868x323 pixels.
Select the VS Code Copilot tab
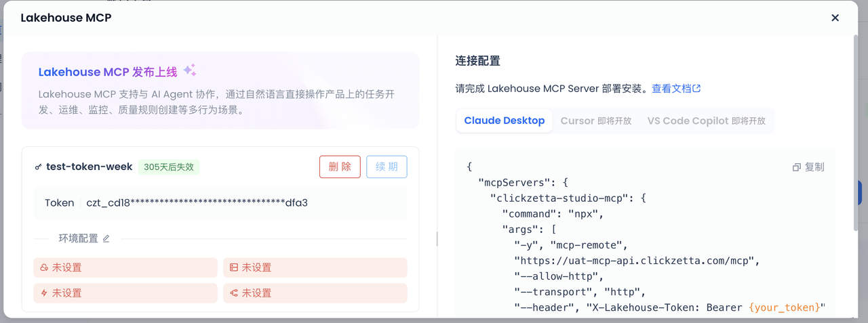[x=706, y=121]
